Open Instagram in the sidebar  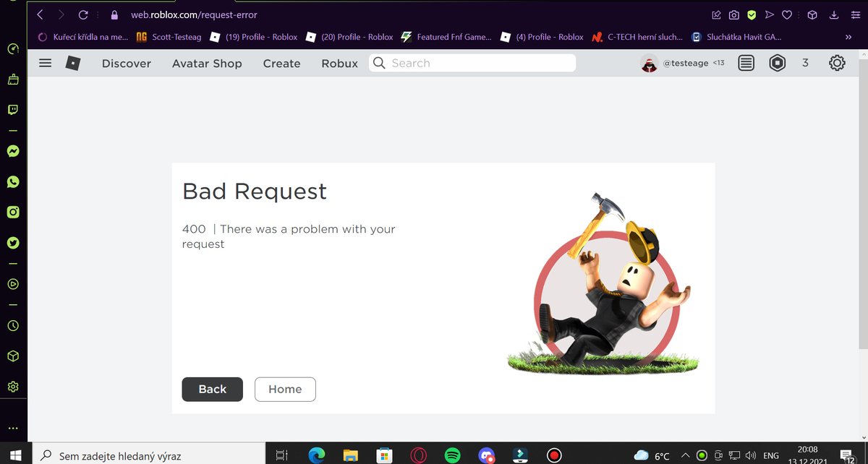pyautogui.click(x=13, y=212)
